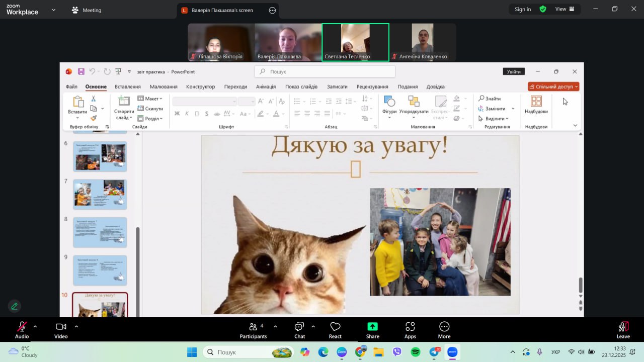Open the Фігури shapes gallery
This screenshot has width=644, height=362.
point(389,108)
